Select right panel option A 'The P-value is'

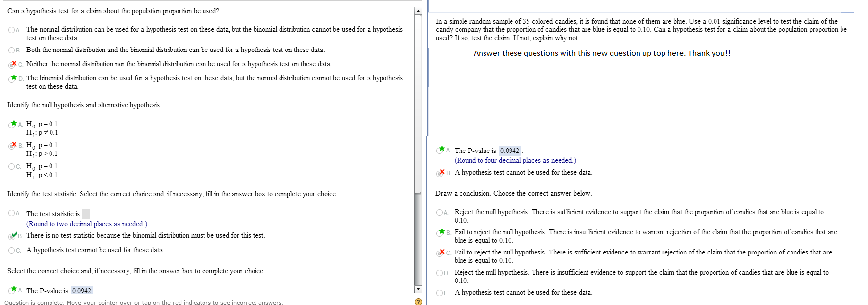pyautogui.click(x=439, y=151)
